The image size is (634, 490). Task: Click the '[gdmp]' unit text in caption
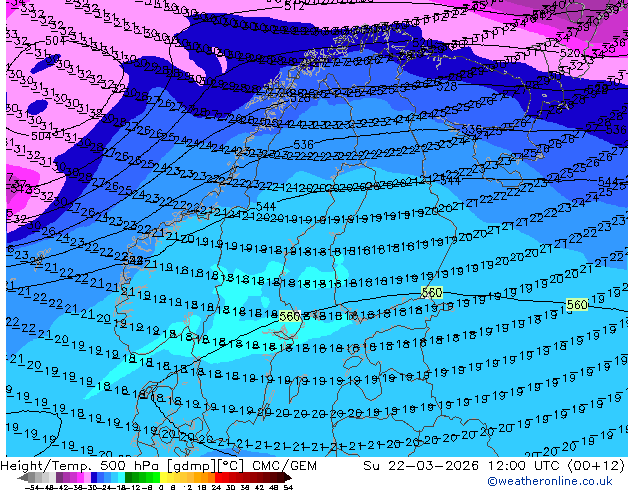pyautogui.click(x=192, y=466)
